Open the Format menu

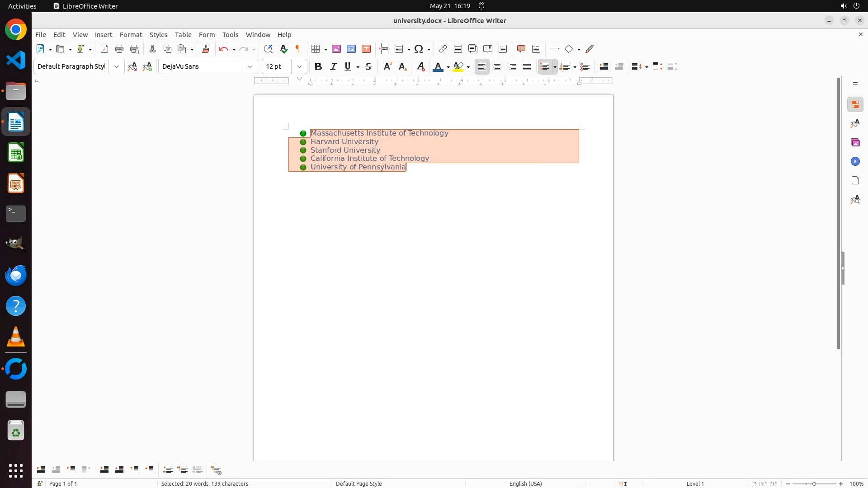131,35
